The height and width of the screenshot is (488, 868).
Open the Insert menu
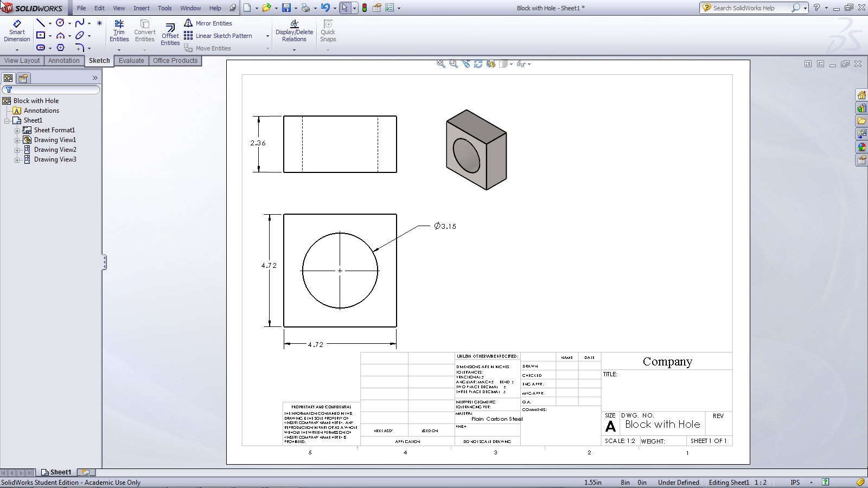[141, 8]
